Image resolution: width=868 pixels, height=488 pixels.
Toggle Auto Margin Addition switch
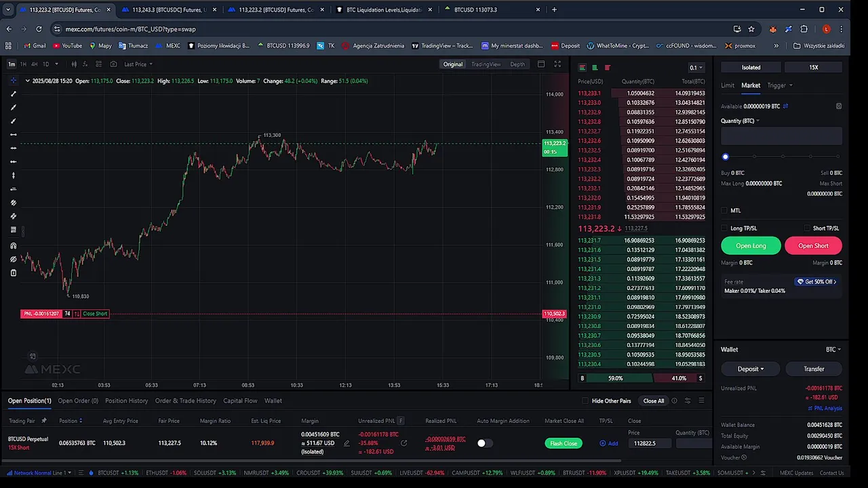coord(484,443)
